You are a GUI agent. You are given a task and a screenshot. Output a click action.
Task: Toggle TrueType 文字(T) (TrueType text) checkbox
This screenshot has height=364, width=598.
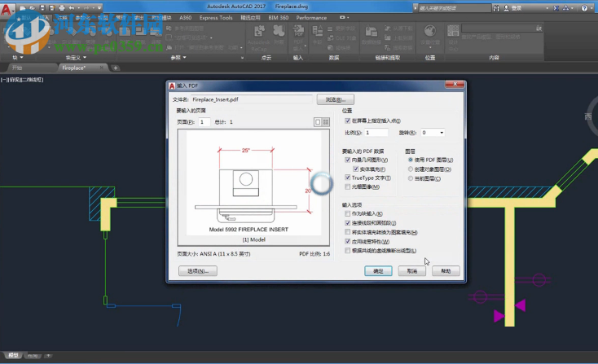[x=347, y=178]
